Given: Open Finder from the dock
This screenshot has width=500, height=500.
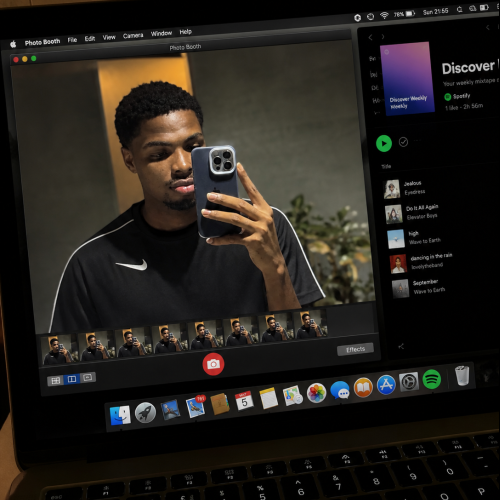Looking at the screenshot, I should [x=120, y=415].
